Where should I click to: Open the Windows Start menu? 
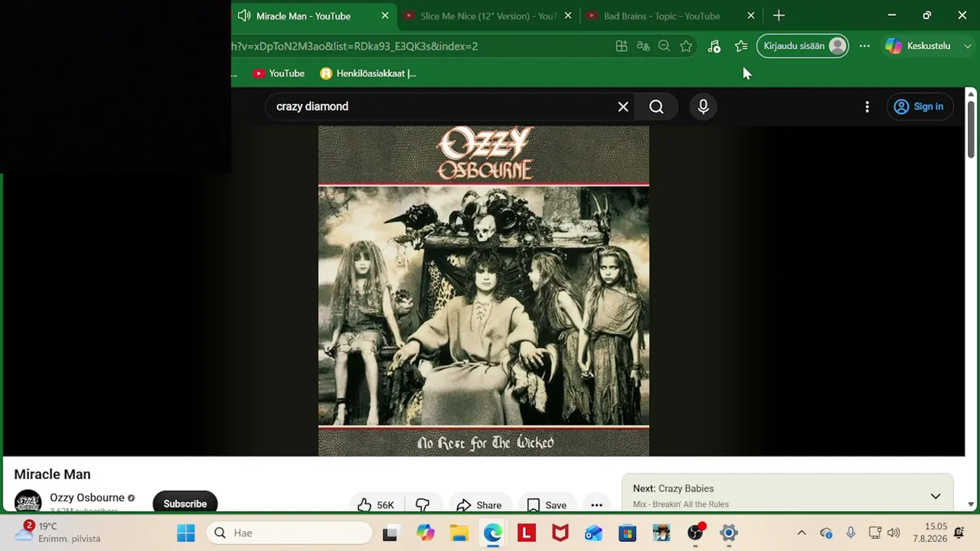click(186, 533)
